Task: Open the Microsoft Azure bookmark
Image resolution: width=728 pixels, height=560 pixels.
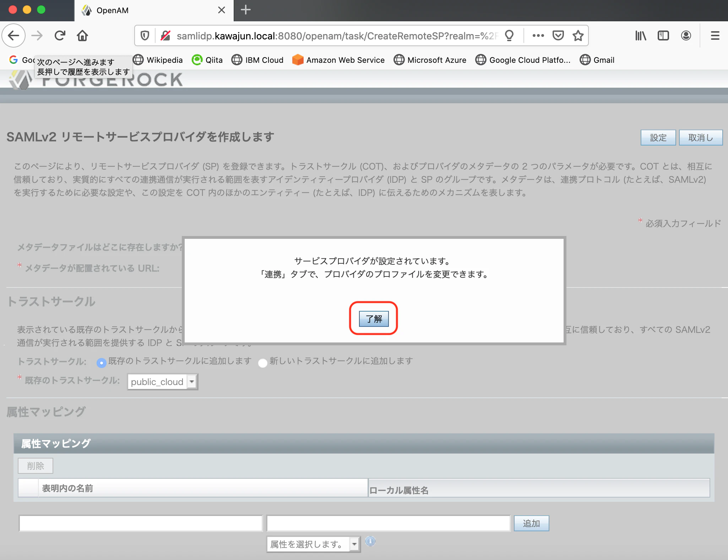Action: (x=430, y=60)
